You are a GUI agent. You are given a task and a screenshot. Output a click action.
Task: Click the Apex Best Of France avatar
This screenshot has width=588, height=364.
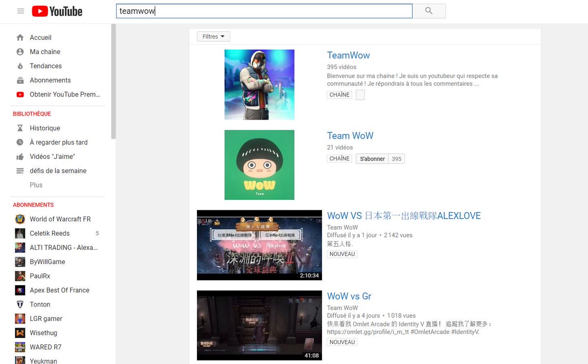20,290
